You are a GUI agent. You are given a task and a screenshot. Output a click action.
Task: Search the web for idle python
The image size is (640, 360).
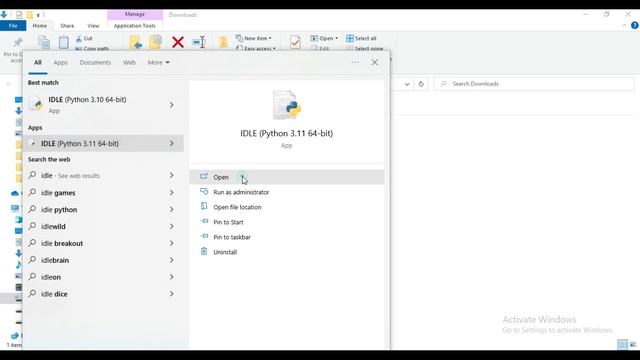(59, 209)
